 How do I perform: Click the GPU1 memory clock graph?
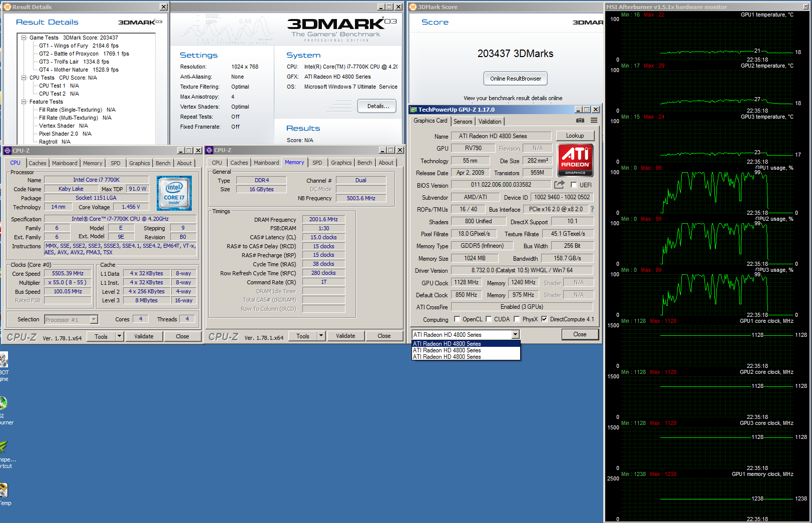pyautogui.click(x=707, y=498)
